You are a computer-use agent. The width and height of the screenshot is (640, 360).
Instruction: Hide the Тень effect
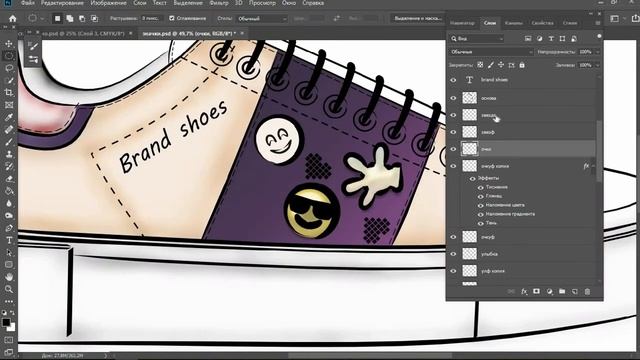click(x=480, y=223)
